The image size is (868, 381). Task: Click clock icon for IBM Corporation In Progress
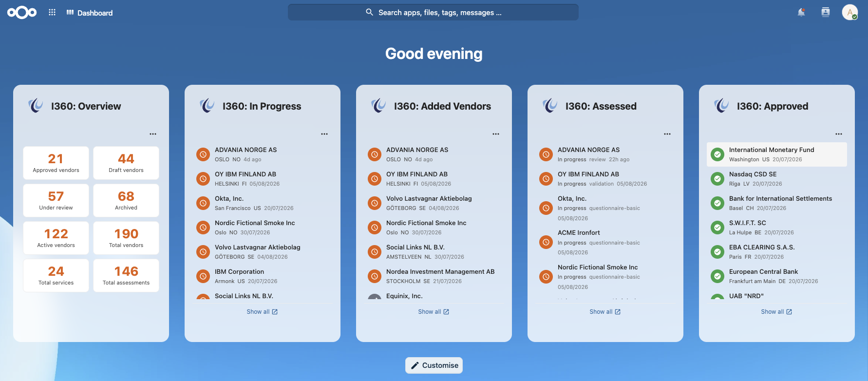tap(203, 276)
